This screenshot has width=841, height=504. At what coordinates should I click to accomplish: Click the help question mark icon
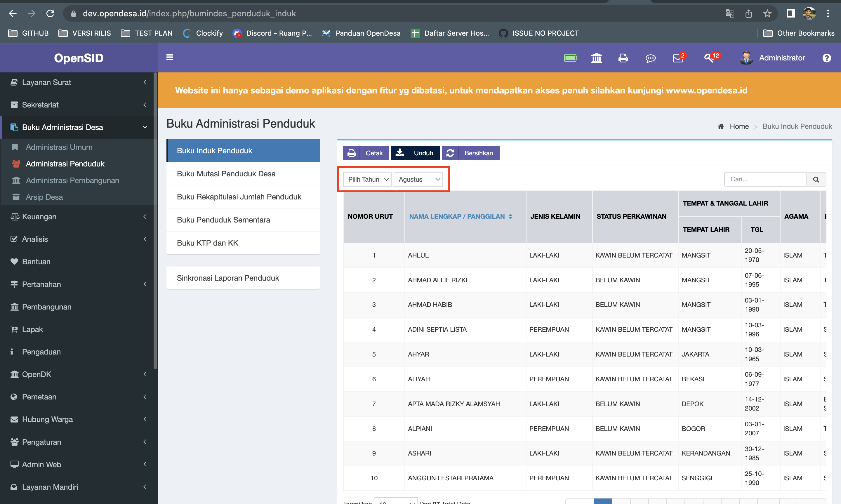tap(826, 58)
